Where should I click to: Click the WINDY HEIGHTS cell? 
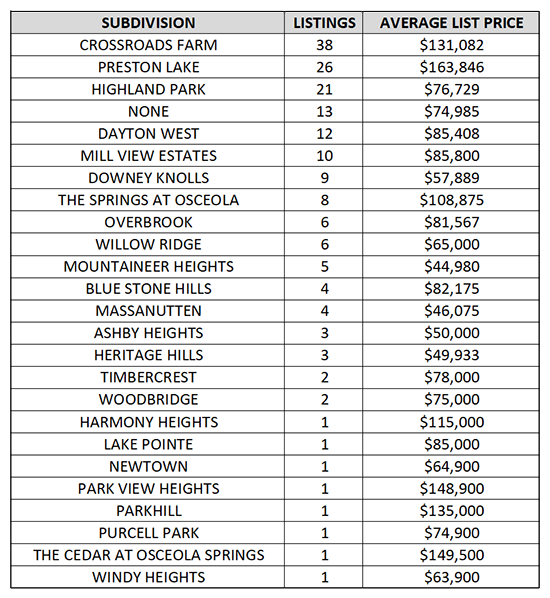(x=148, y=577)
